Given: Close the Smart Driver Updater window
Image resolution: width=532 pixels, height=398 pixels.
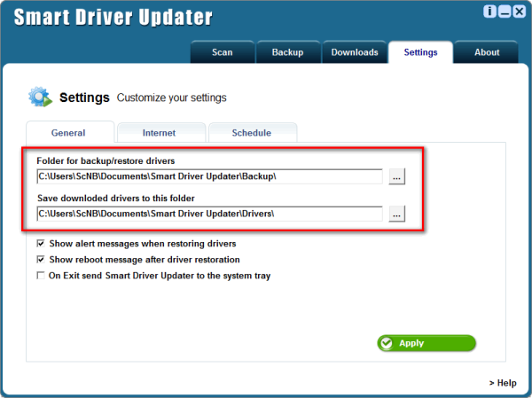Looking at the screenshot, I should (x=519, y=12).
